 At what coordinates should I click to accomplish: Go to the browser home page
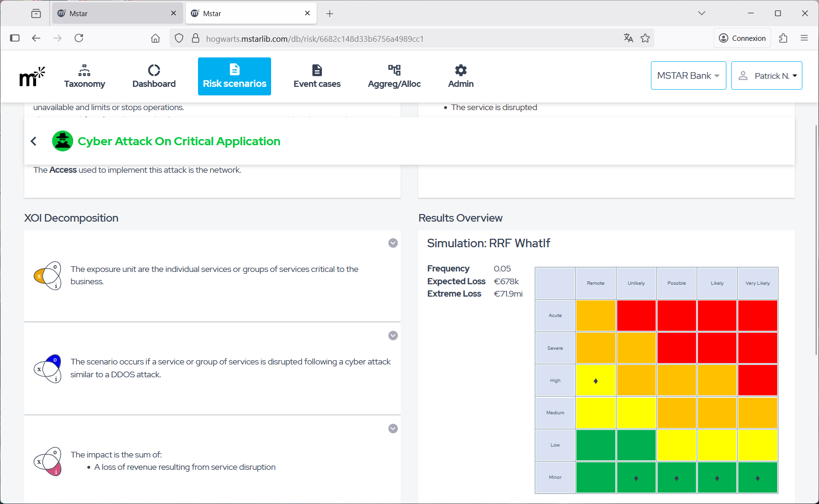[155, 38]
